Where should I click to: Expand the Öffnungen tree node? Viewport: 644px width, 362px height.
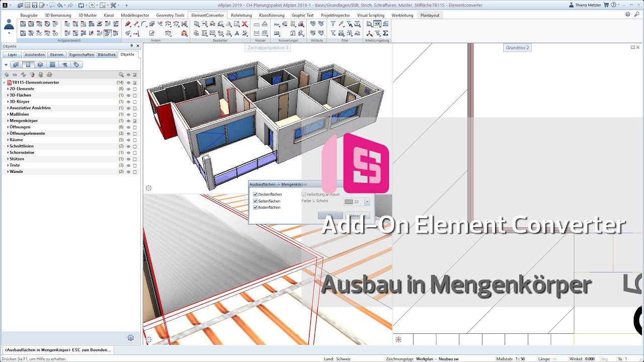coord(8,127)
